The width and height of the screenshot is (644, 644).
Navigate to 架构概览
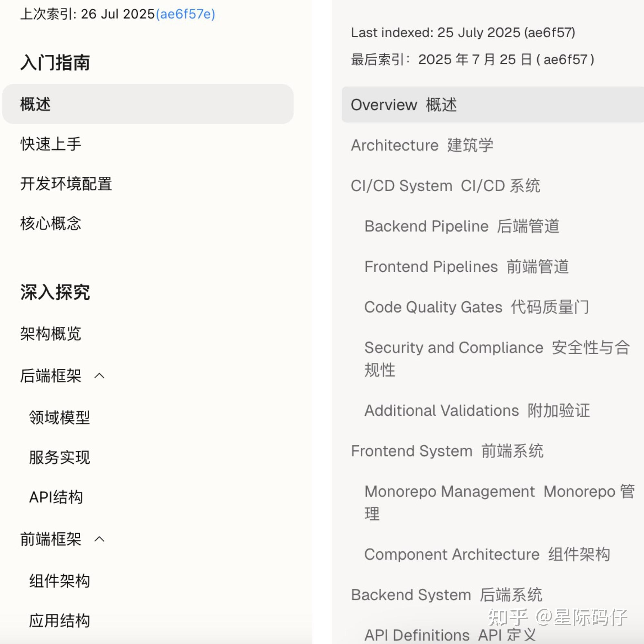pos(51,334)
